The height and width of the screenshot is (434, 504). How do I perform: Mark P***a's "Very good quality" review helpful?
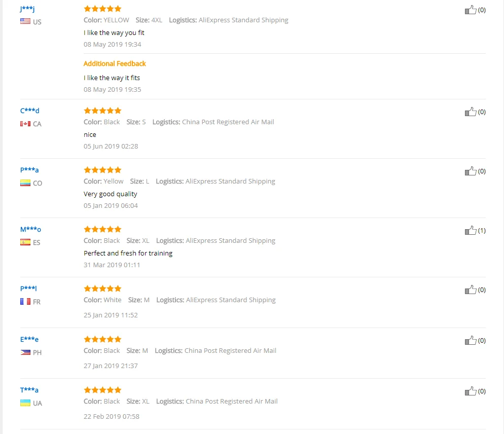click(470, 171)
